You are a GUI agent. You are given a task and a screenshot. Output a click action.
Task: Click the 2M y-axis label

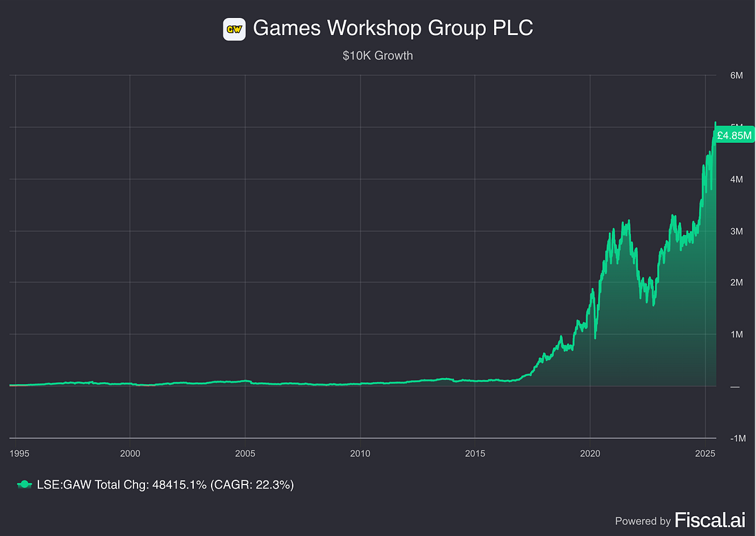736,282
